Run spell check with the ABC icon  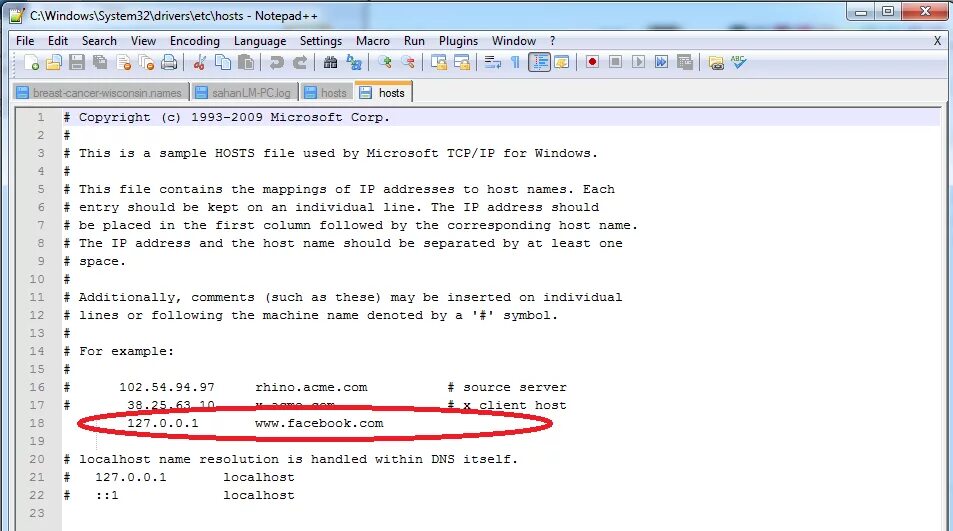coord(738,62)
